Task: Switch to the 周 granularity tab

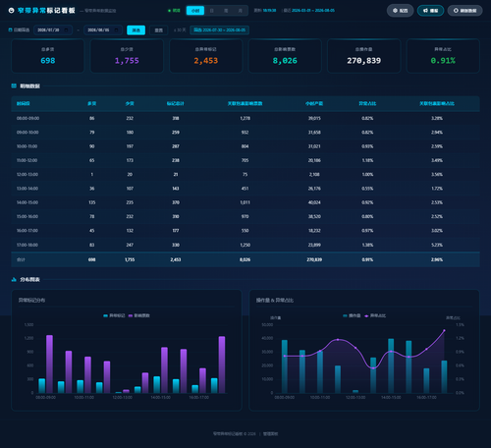Action: tap(226, 11)
